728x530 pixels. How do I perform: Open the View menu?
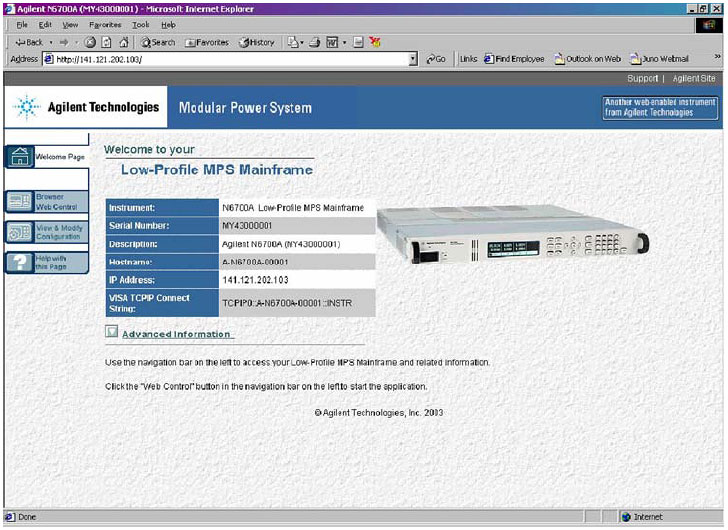(x=70, y=25)
